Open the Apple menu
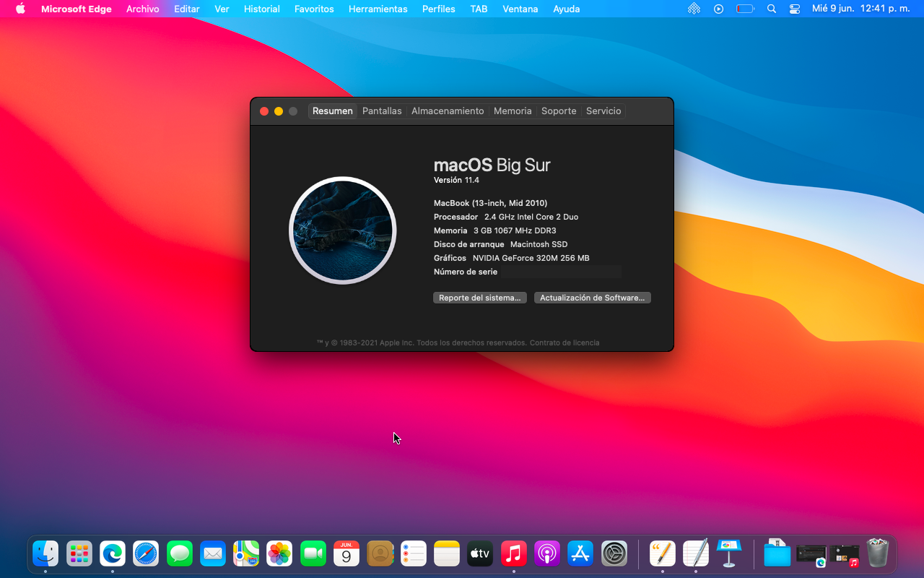924x578 pixels. tap(20, 9)
